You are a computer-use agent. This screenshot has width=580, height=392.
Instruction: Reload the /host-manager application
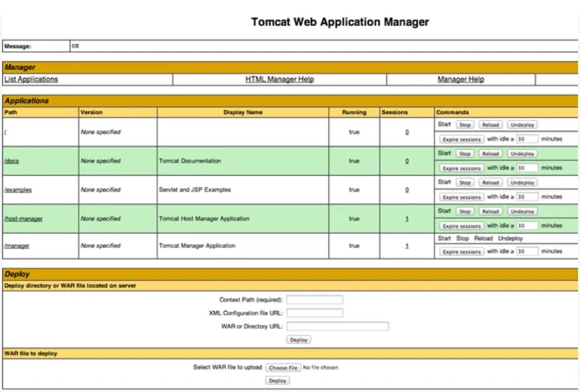[x=490, y=211]
